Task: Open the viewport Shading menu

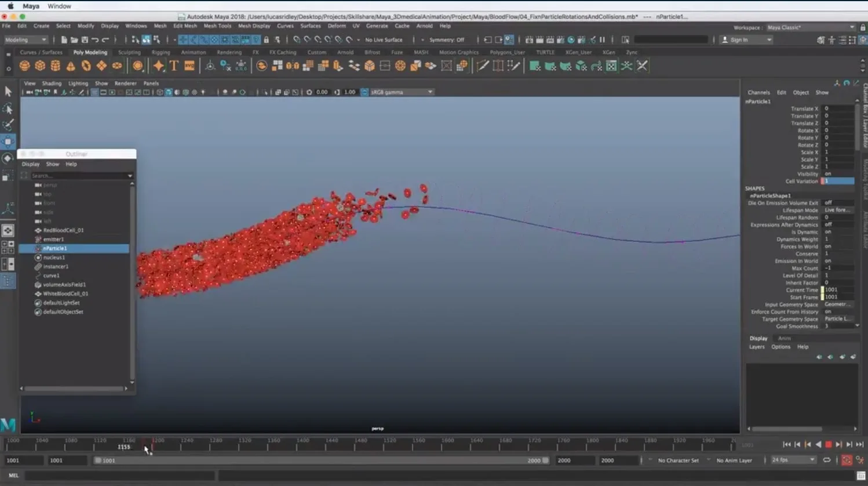Action: tap(52, 83)
